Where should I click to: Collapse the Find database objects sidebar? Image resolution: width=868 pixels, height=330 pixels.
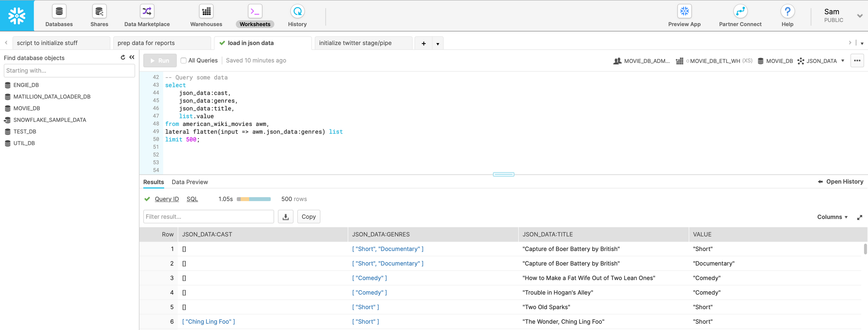(132, 57)
